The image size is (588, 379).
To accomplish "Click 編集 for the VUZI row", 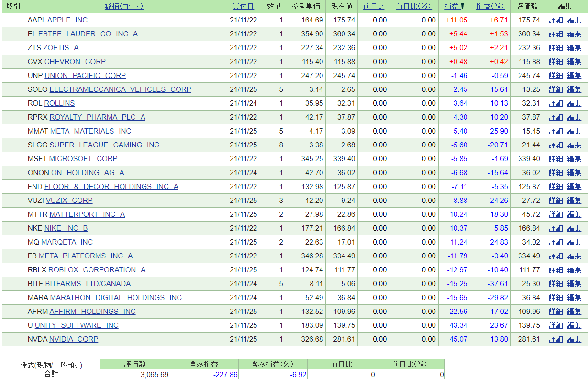I will (x=574, y=201).
